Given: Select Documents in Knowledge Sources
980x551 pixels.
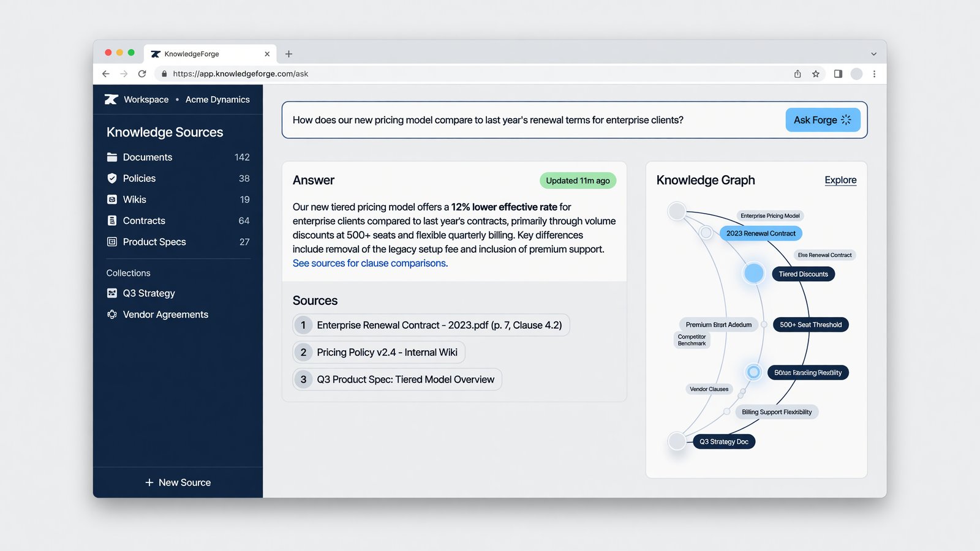Looking at the screenshot, I should [178, 157].
